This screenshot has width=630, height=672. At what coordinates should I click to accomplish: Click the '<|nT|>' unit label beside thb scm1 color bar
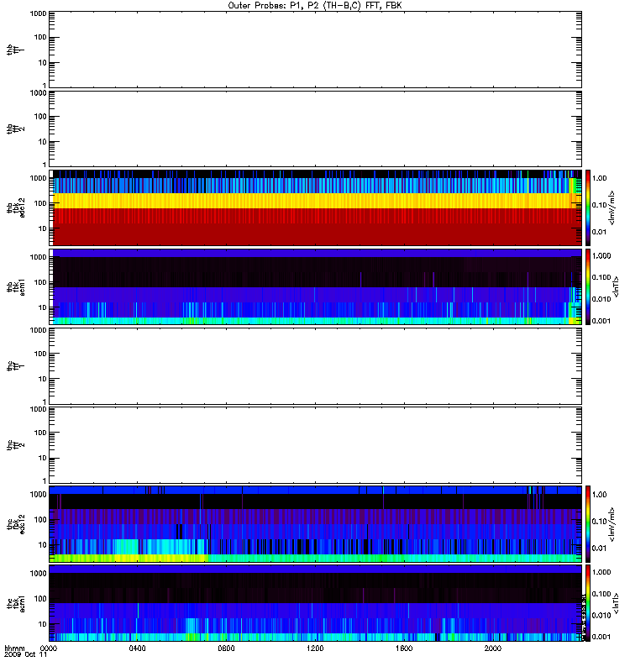tap(616, 286)
